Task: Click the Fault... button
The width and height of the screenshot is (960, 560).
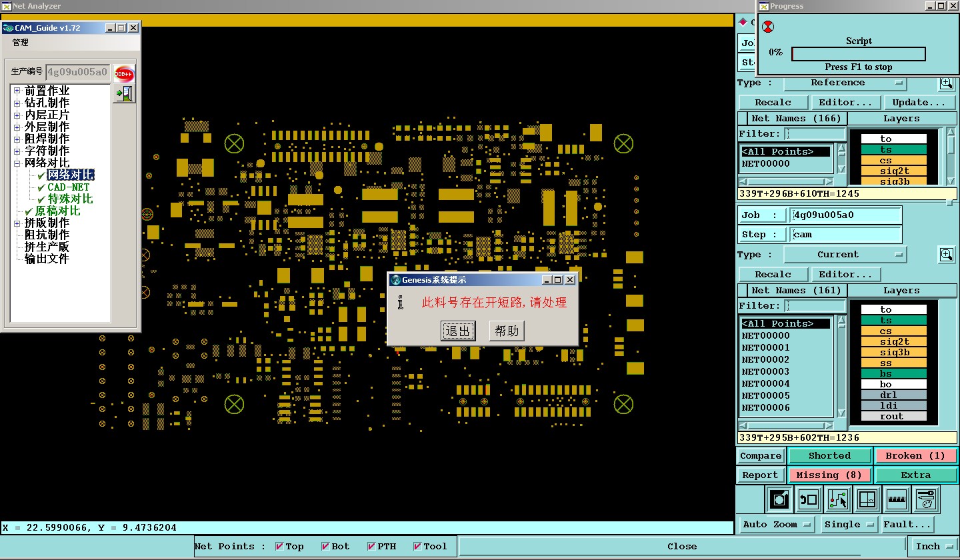Action: (x=907, y=525)
